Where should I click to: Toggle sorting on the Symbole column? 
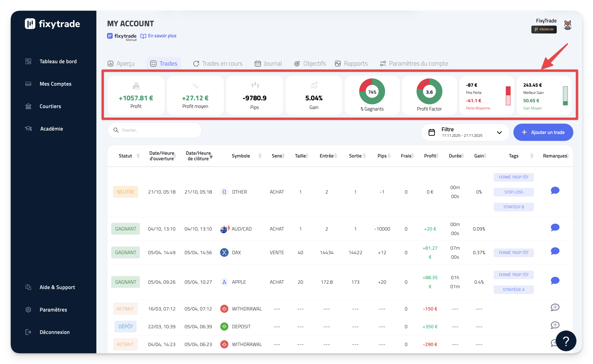click(x=260, y=156)
